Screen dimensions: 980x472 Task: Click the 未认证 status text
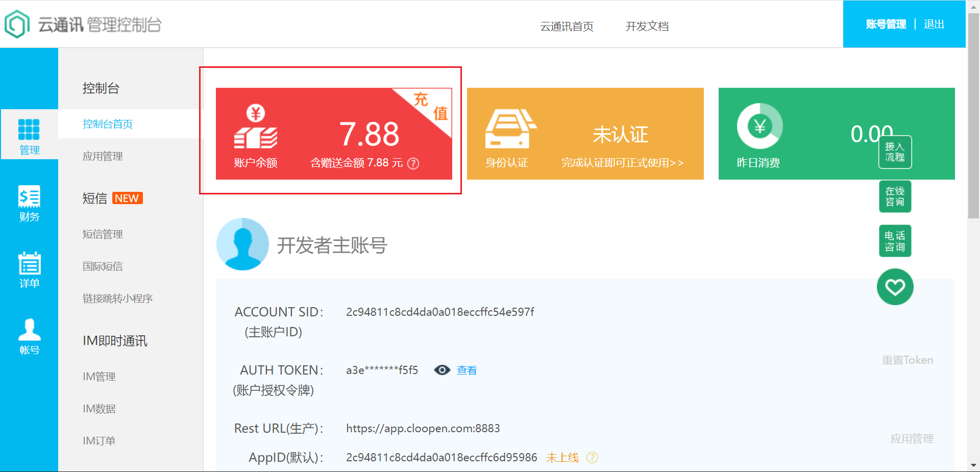(621, 135)
